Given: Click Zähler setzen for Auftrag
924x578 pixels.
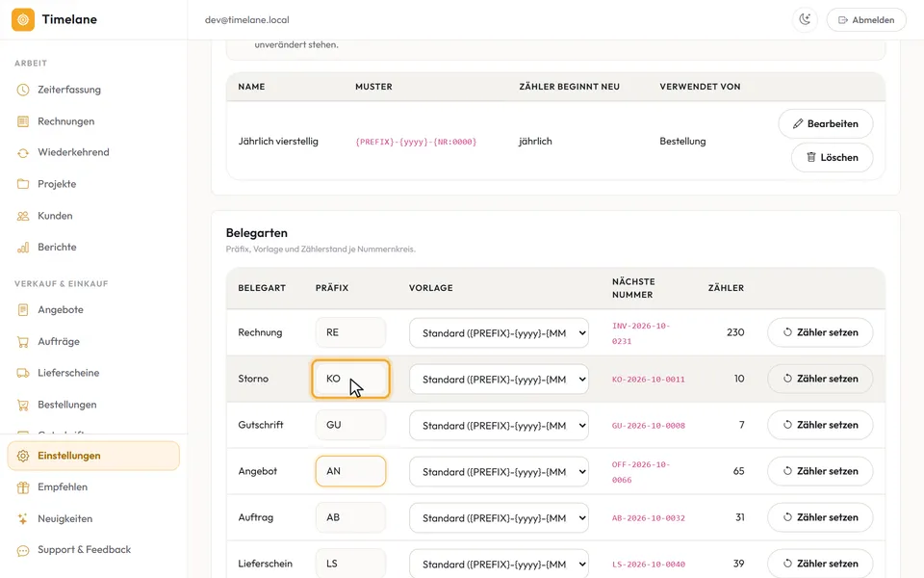Looking at the screenshot, I should [820, 517].
